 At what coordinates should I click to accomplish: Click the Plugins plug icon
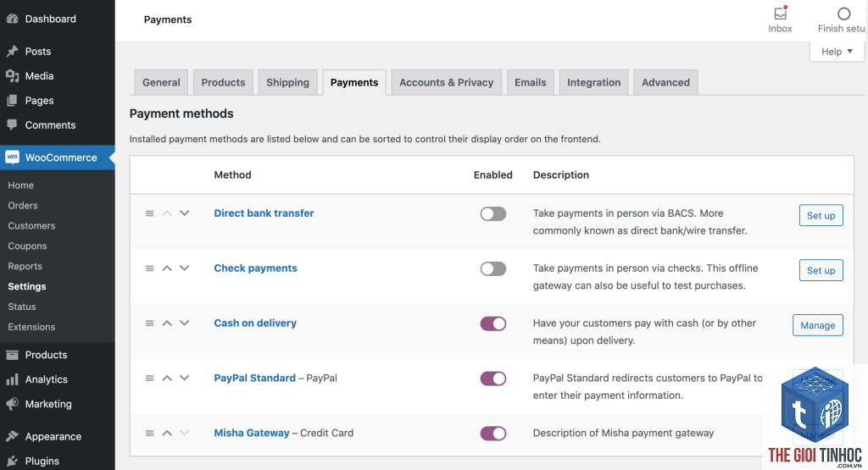pos(12,461)
